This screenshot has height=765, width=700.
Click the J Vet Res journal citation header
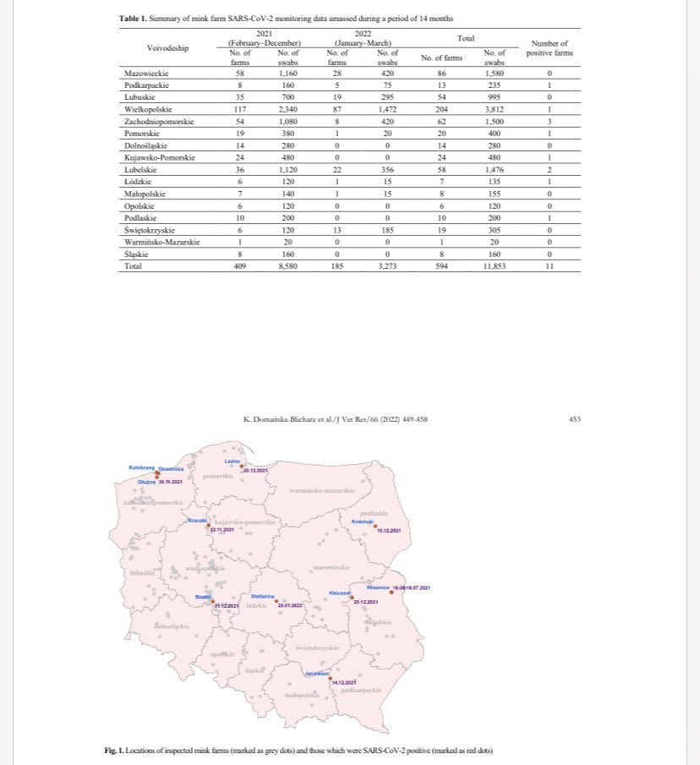349,420
